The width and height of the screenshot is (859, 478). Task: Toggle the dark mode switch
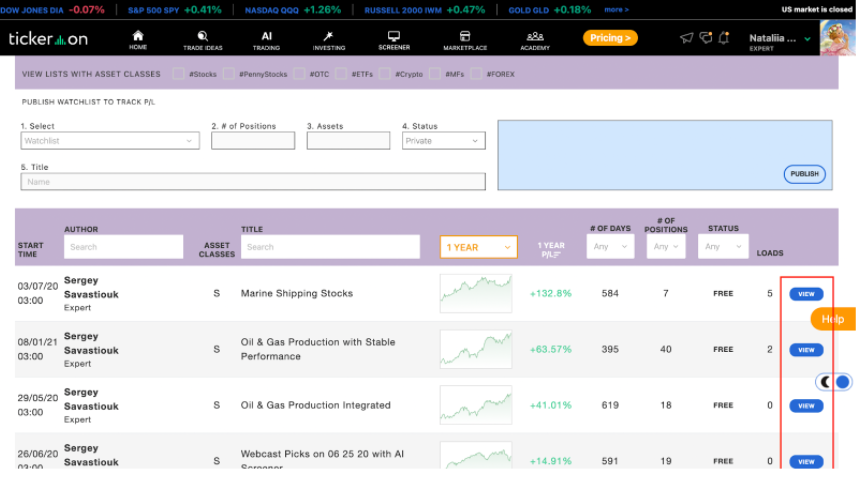[x=833, y=382]
